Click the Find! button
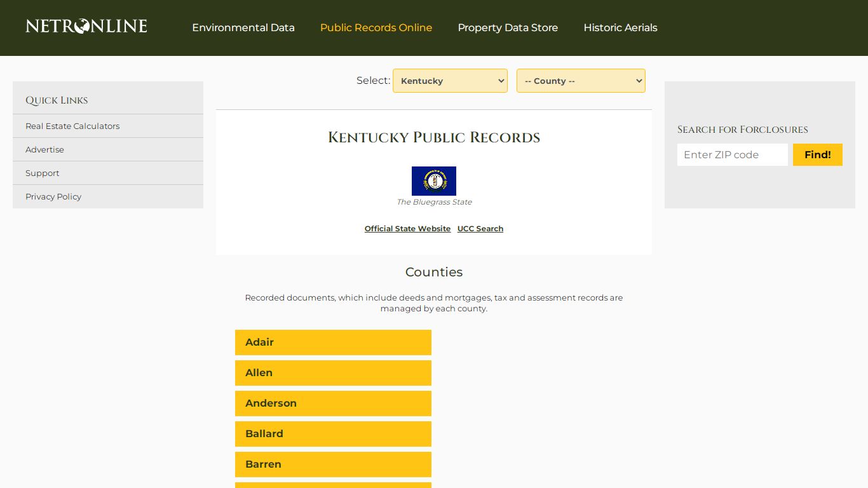868x488 pixels. tap(817, 154)
